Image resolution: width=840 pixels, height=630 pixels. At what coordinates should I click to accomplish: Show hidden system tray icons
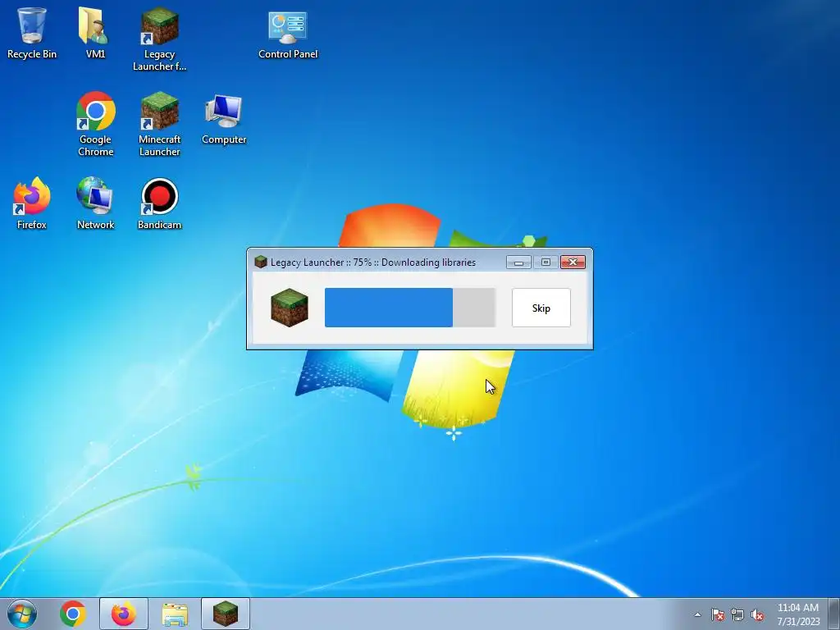tap(697, 614)
